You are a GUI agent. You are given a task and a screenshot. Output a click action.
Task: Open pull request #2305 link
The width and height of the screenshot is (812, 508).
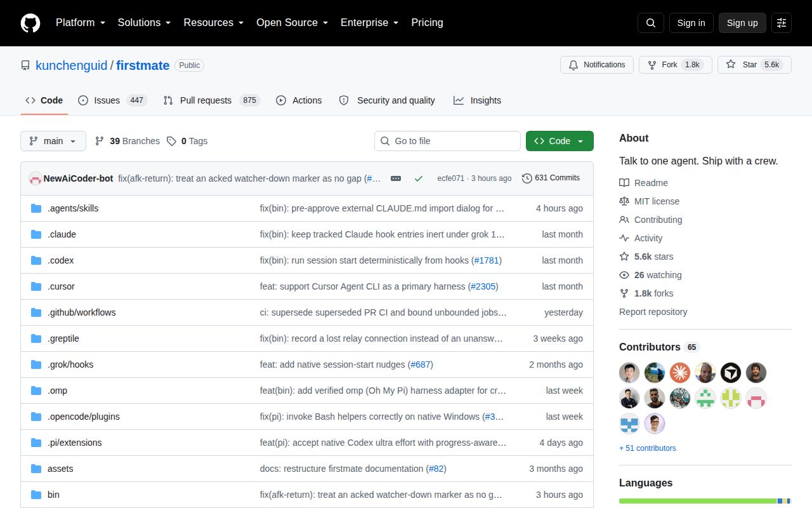coord(483,286)
